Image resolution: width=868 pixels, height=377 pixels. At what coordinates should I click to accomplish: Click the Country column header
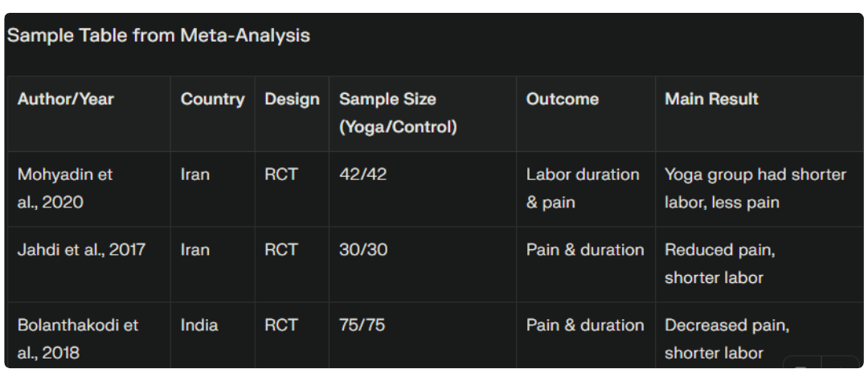click(x=212, y=100)
